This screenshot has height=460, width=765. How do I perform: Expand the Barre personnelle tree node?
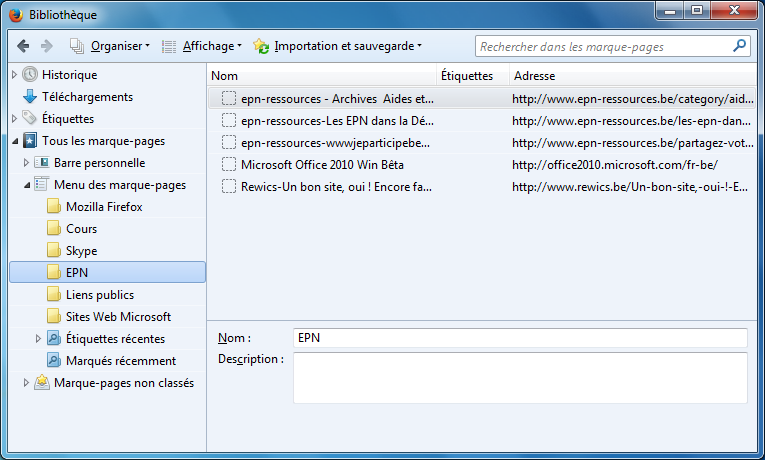click(26, 162)
